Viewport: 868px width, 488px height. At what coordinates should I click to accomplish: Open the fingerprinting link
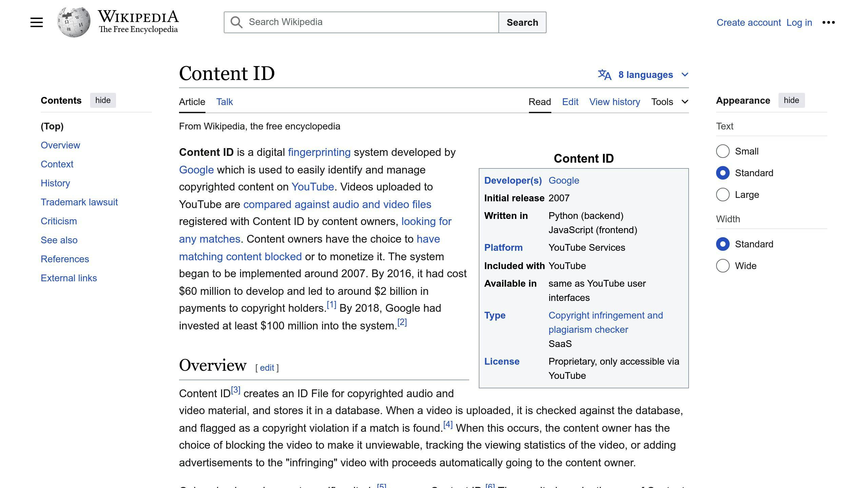(319, 152)
